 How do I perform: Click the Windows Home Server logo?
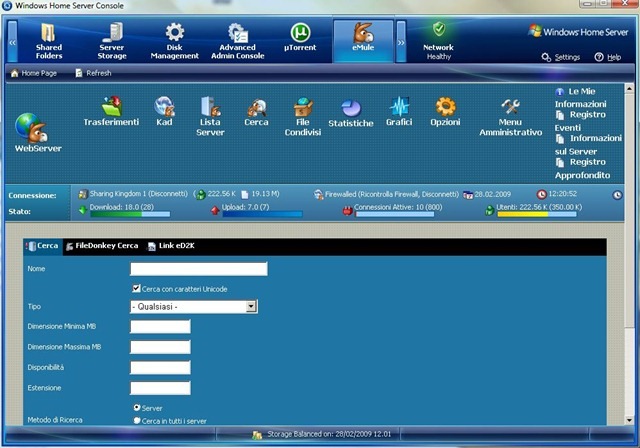(x=578, y=32)
